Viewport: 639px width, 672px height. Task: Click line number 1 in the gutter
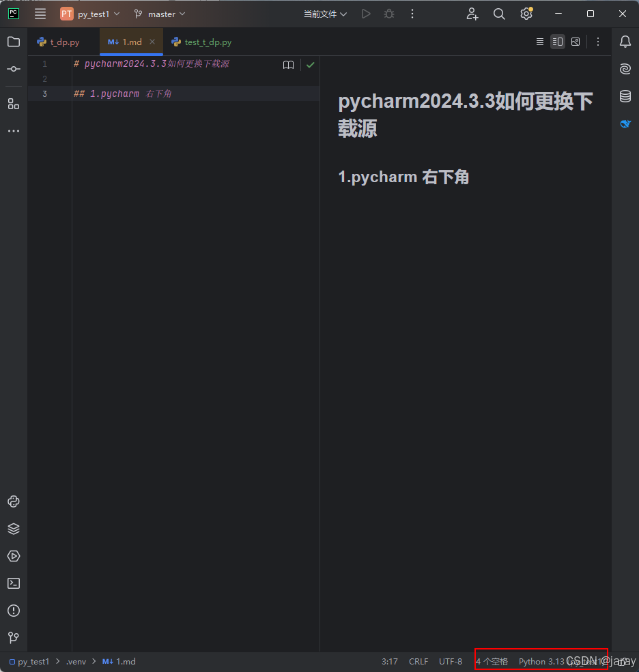44,64
